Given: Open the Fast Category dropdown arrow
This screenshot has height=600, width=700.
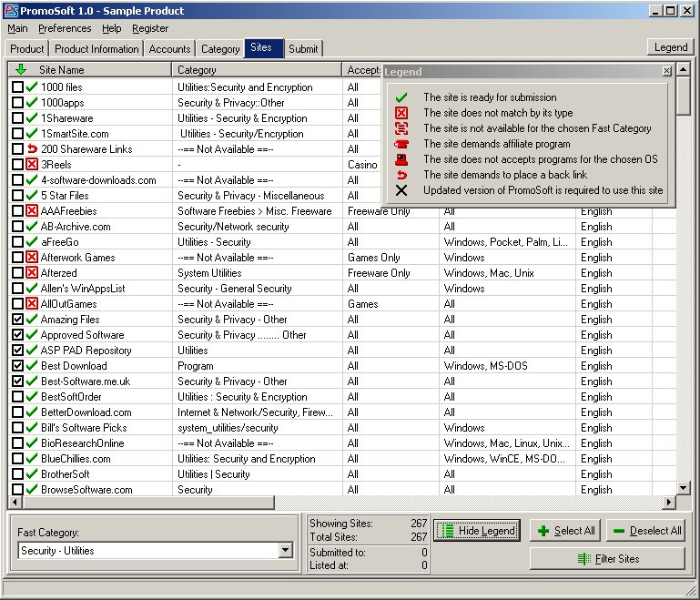Looking at the screenshot, I should click(286, 550).
